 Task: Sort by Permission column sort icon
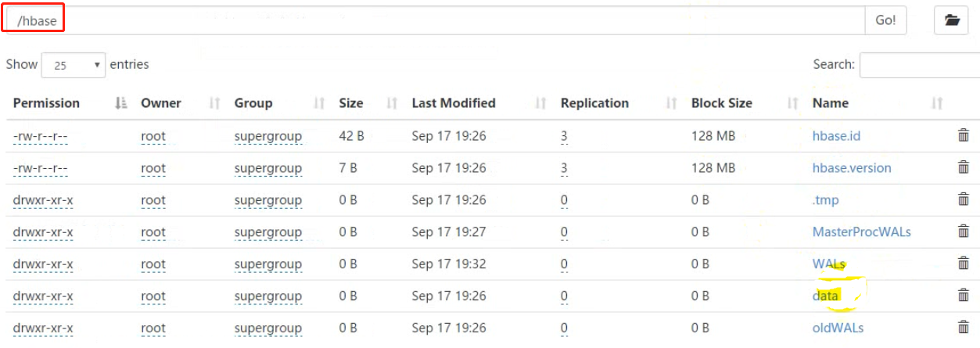[121, 103]
